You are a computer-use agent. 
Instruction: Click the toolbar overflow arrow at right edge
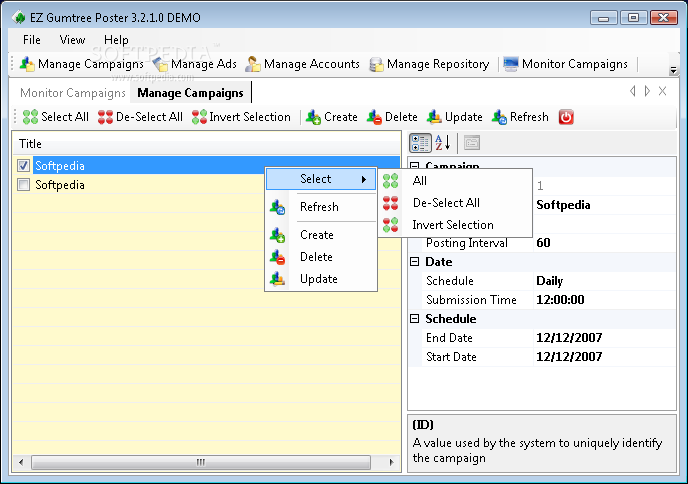673,70
